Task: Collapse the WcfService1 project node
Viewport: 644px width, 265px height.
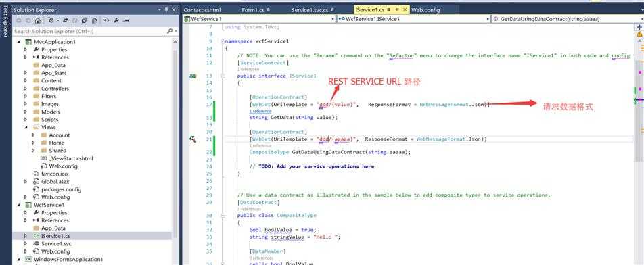Action: 18,205
